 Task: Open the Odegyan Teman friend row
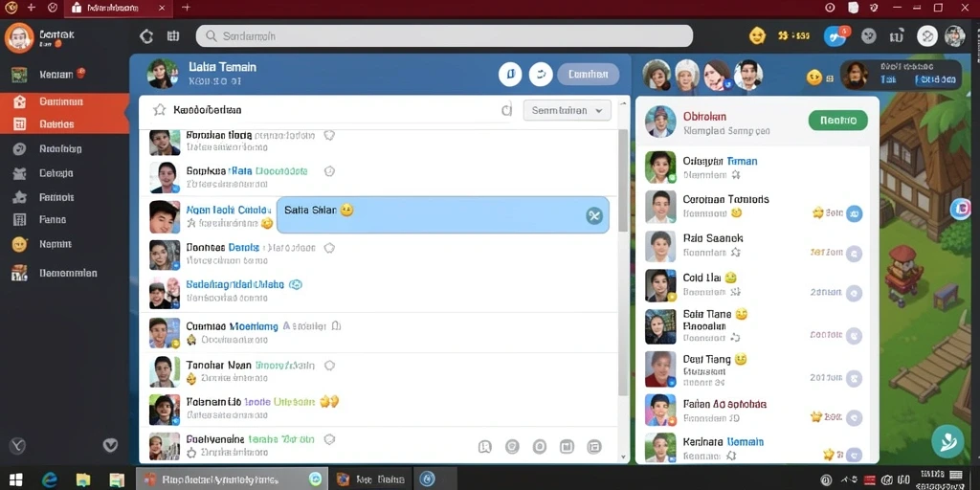point(753,167)
